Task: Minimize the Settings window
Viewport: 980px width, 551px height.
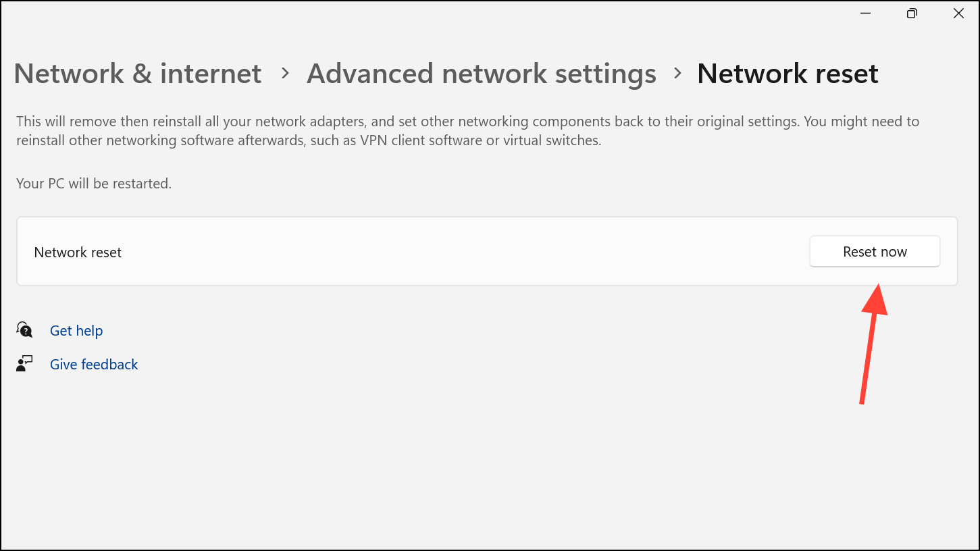Action: [865, 14]
